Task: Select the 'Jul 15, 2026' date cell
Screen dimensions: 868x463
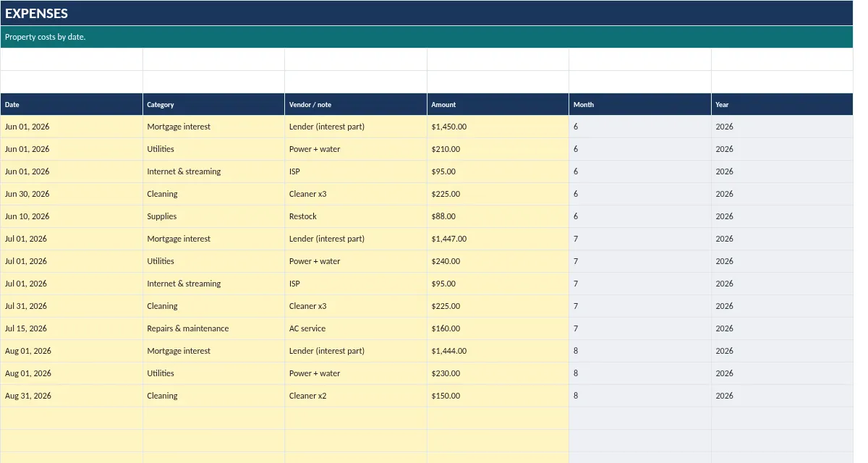Action: tap(72, 328)
